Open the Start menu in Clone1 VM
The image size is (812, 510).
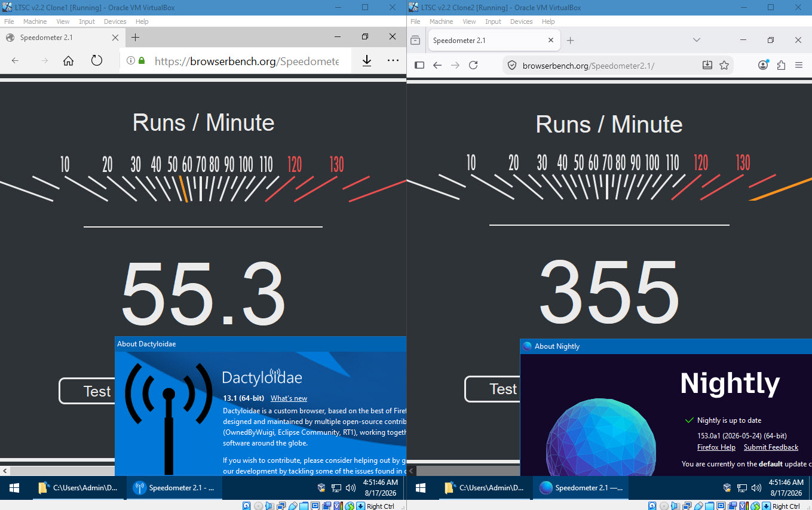pyautogui.click(x=14, y=488)
